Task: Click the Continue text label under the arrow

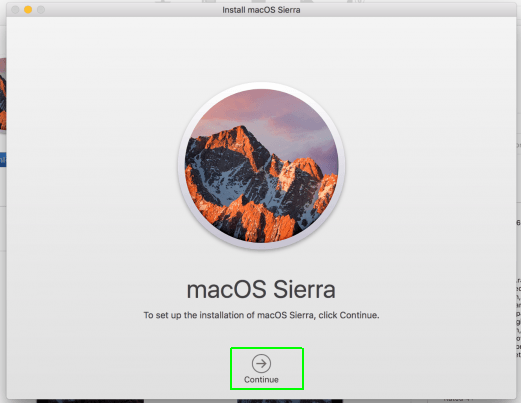Action: (261, 380)
